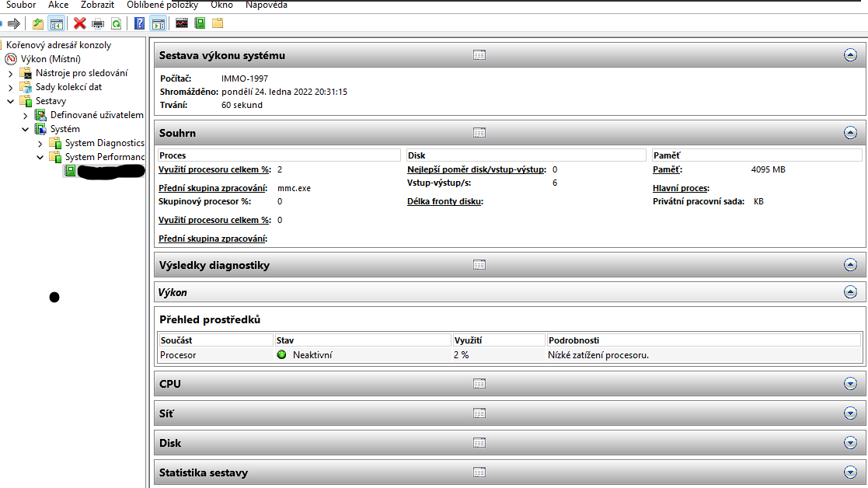
Task: Click the forward arrow in toolbar
Action: (13, 23)
